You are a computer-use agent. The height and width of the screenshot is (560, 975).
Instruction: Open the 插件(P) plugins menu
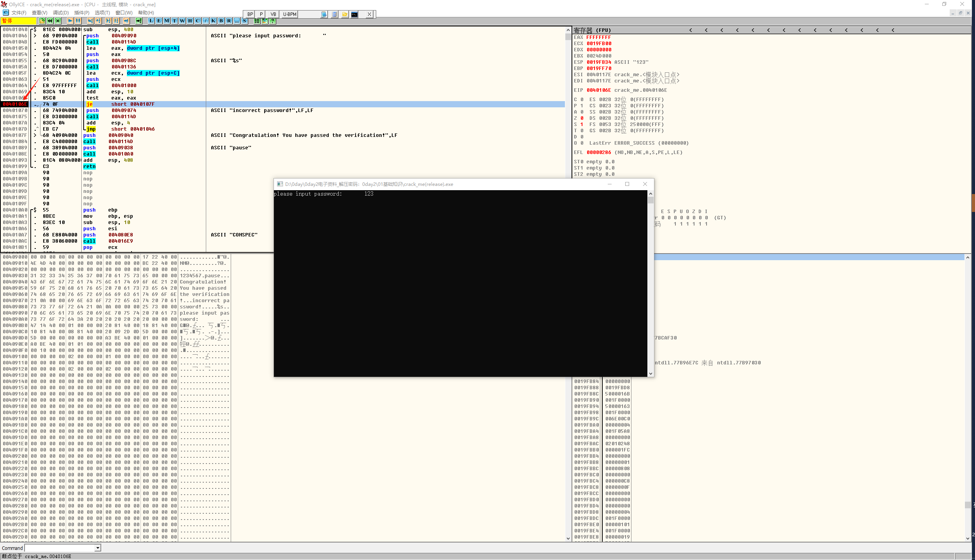[x=82, y=13]
